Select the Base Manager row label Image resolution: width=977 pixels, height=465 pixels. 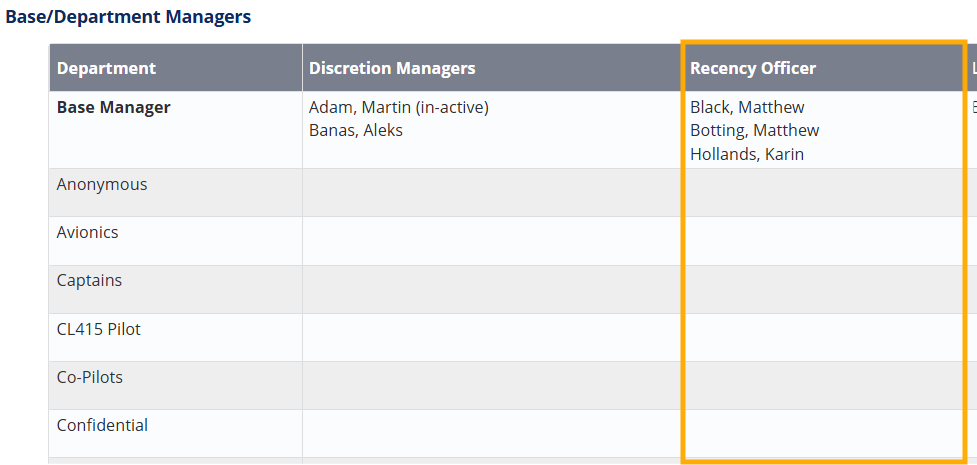pos(113,107)
